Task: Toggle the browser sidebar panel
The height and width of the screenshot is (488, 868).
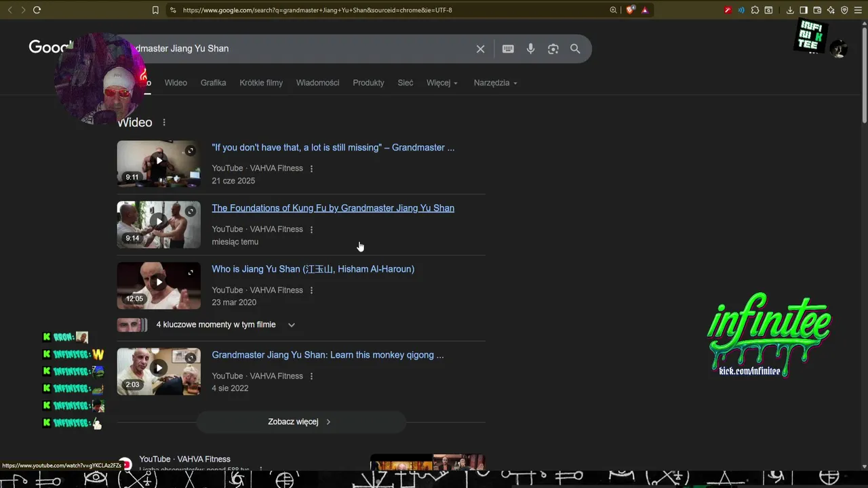Action: (x=804, y=10)
